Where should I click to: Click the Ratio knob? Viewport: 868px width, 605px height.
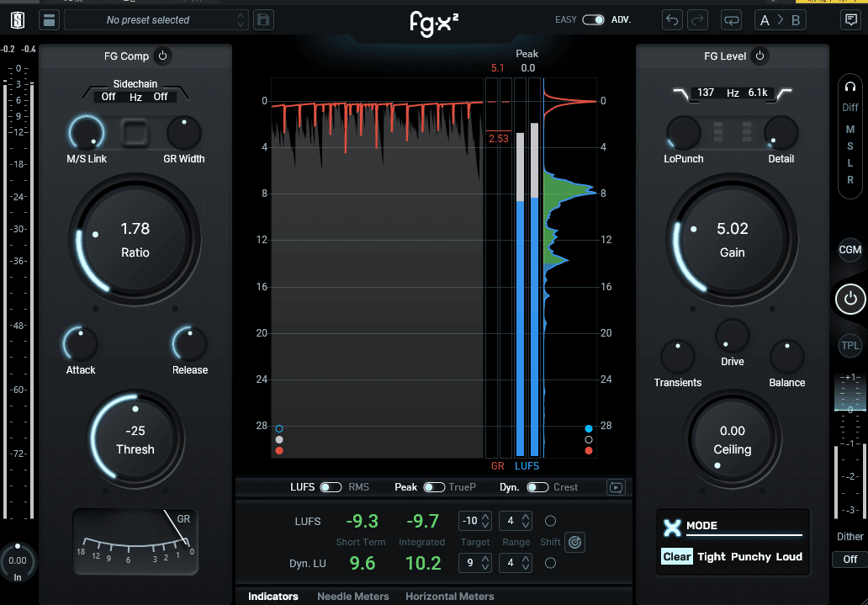(135, 240)
